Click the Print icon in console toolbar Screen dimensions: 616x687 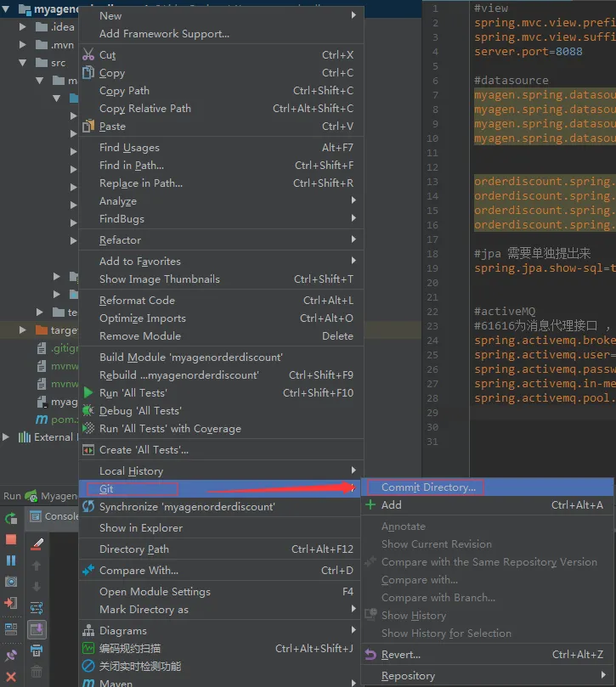coord(37,651)
